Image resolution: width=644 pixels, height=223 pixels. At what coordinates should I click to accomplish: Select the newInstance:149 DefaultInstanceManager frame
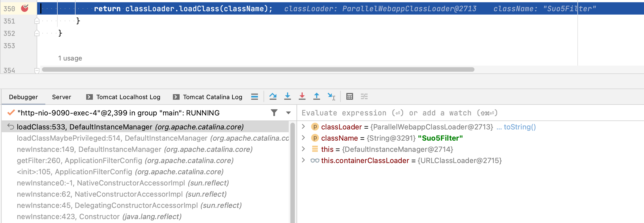(x=145, y=149)
